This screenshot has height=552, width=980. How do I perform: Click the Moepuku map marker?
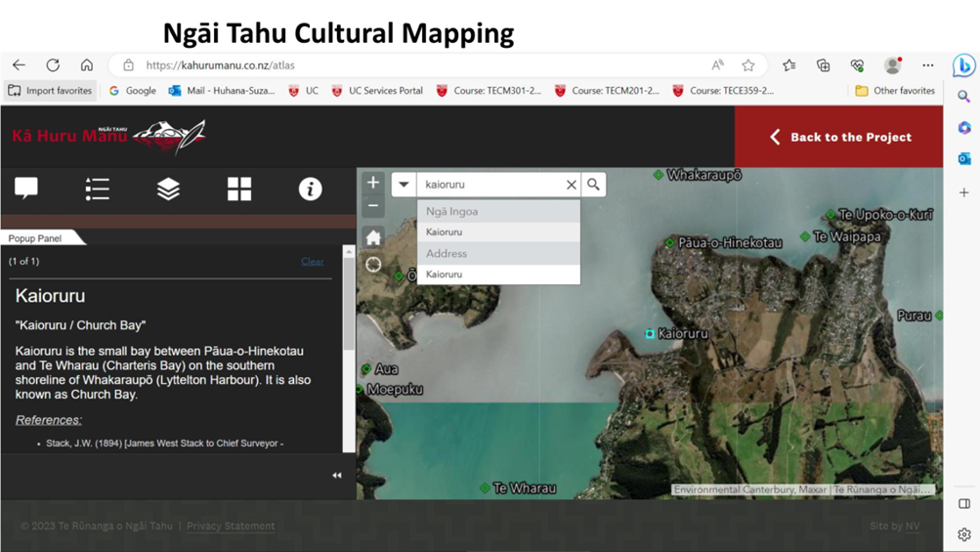tap(360, 390)
